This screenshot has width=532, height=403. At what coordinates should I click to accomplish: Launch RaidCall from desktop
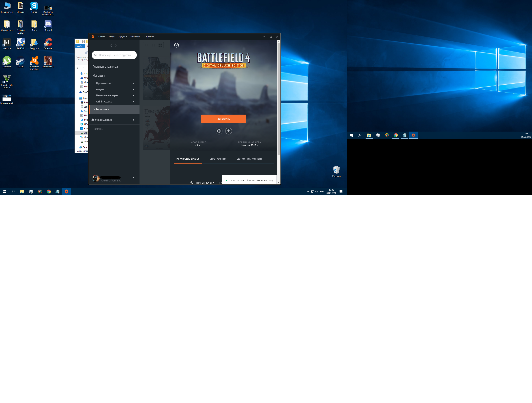pos(20,44)
